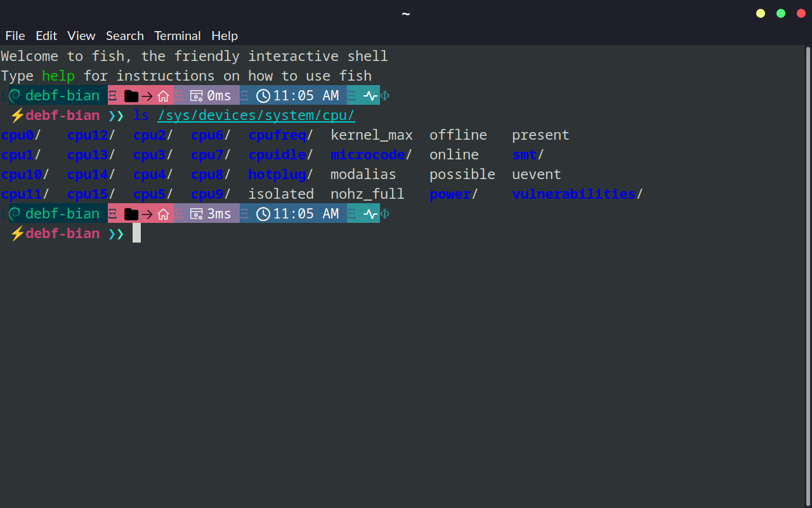Click the folder icon beside the 0ms timer
This screenshot has height=508, width=812.
tap(131, 96)
